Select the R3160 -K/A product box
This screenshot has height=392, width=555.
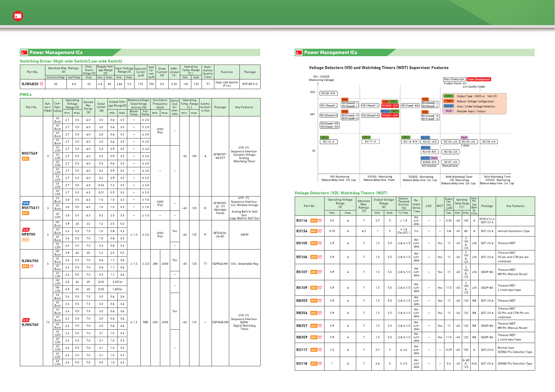328,93
